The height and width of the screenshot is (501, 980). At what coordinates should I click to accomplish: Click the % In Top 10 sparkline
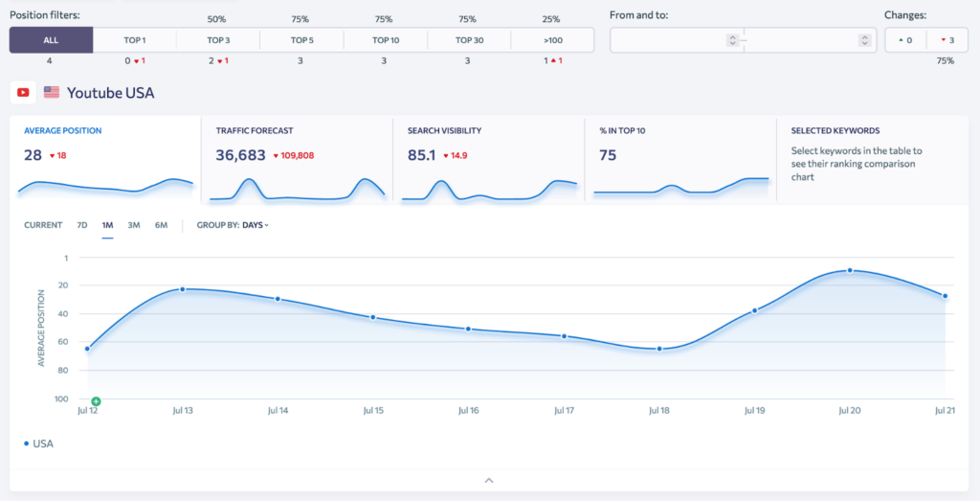680,187
